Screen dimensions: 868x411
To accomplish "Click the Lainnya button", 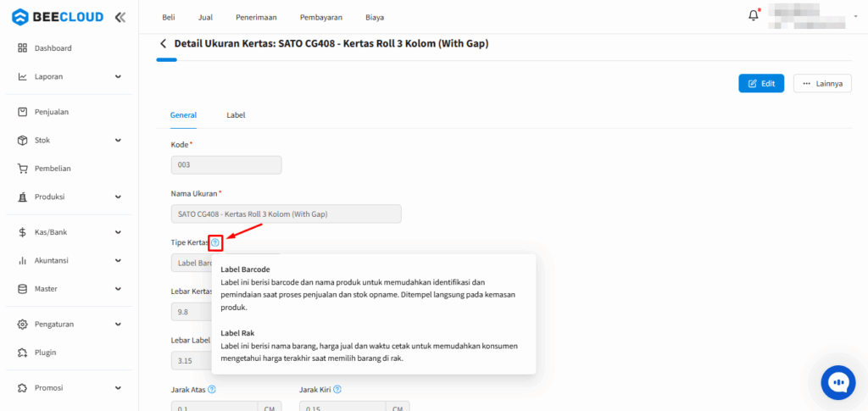I will pos(822,84).
